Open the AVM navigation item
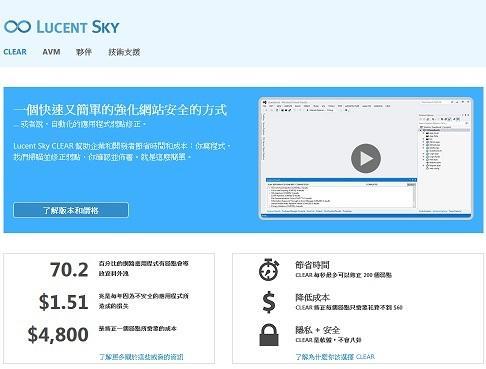The height and width of the screenshot is (369, 486). 51,52
